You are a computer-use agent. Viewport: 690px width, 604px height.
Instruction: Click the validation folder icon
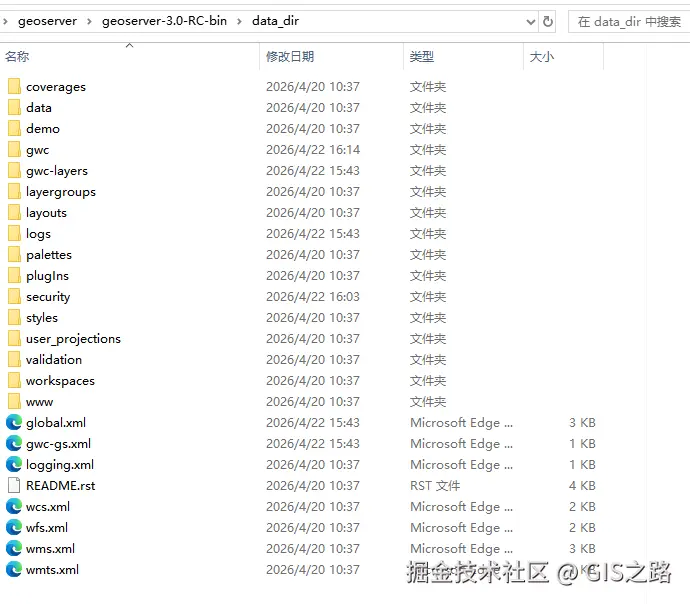[x=14, y=359]
